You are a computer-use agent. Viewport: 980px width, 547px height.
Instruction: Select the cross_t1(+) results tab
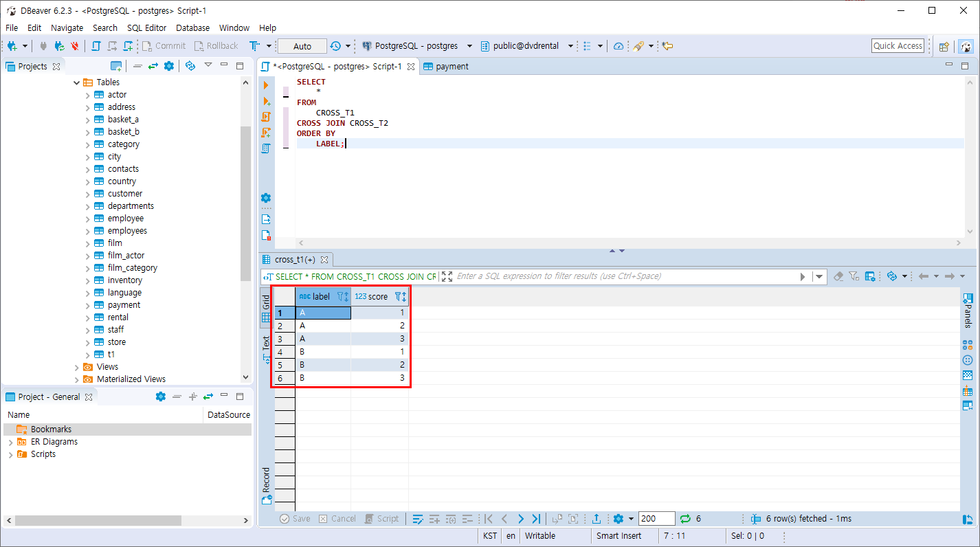(296, 260)
